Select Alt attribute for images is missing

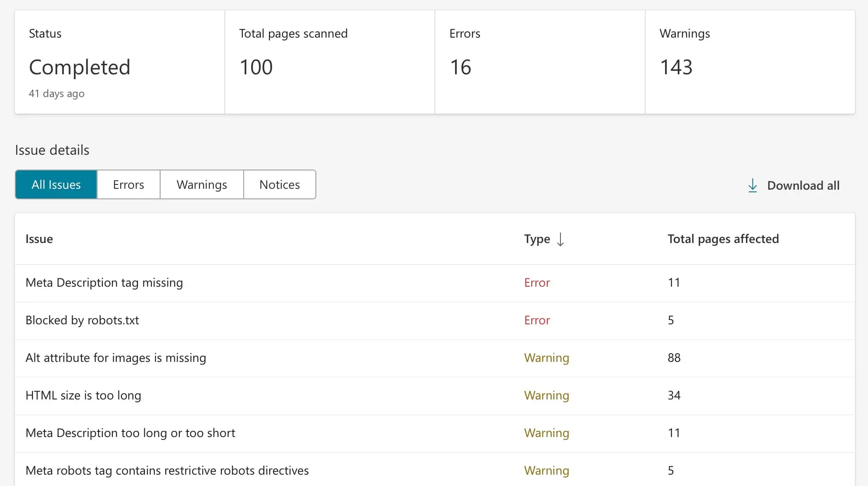click(115, 358)
